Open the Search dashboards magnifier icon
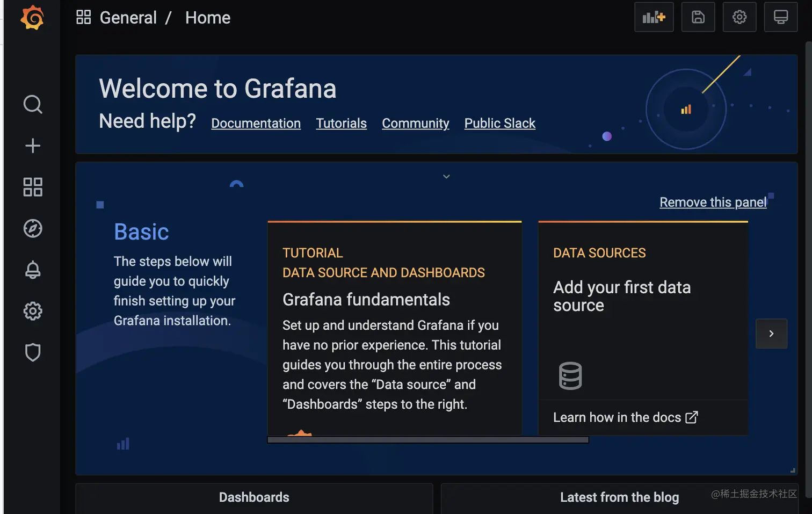 [x=33, y=104]
